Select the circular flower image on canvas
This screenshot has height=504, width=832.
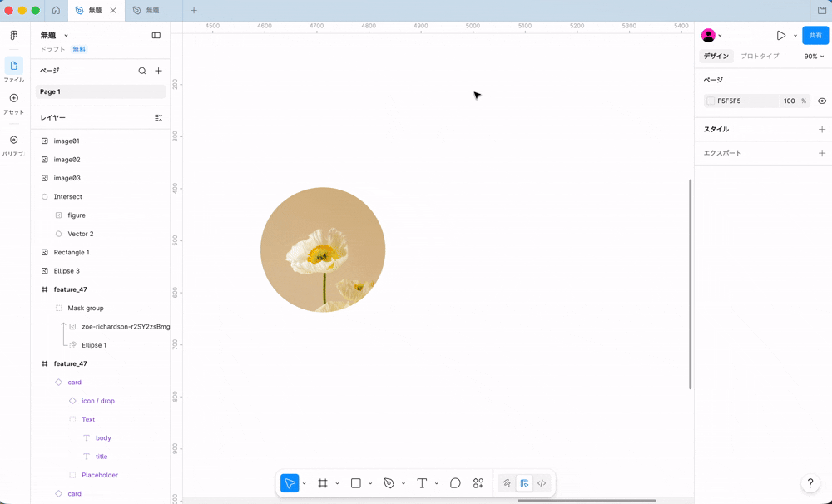pos(323,250)
